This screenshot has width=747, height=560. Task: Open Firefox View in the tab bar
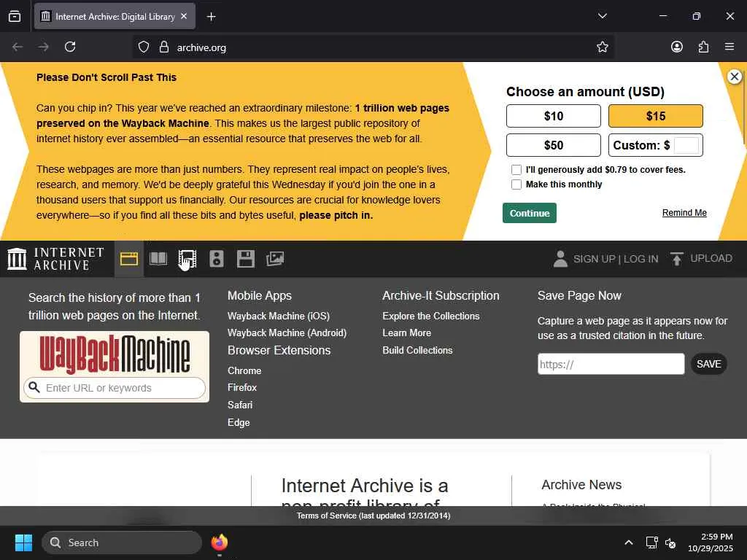pos(15,17)
